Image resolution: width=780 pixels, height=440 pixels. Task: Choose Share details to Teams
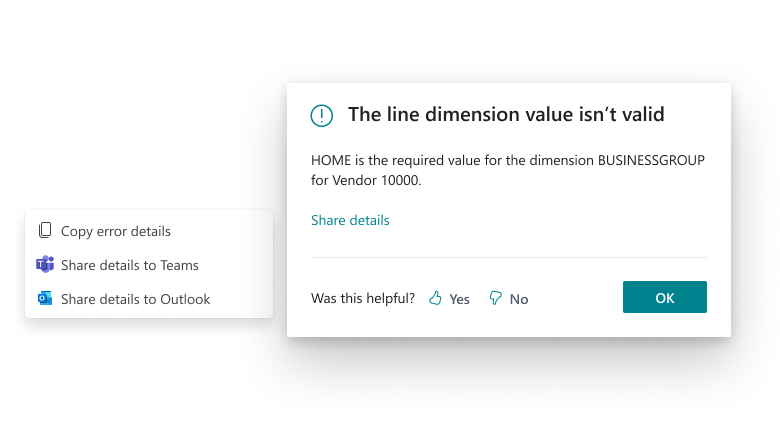(x=130, y=265)
